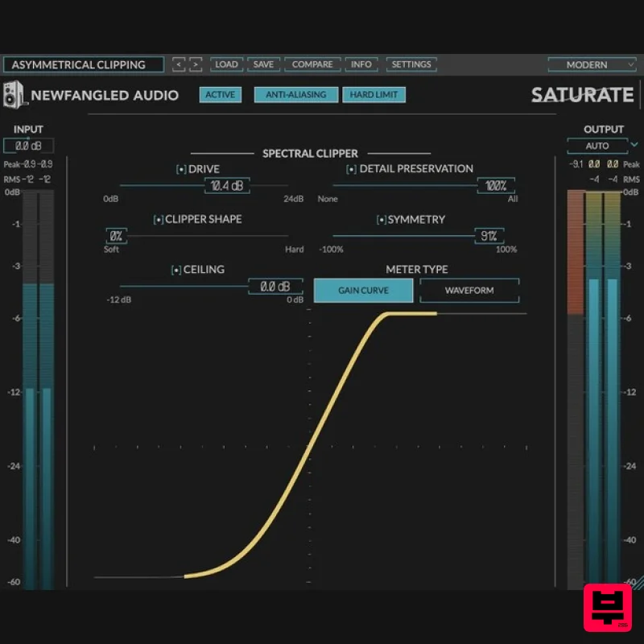The height and width of the screenshot is (644, 644).
Task: Click the SAVE preset button
Action: pyautogui.click(x=263, y=64)
